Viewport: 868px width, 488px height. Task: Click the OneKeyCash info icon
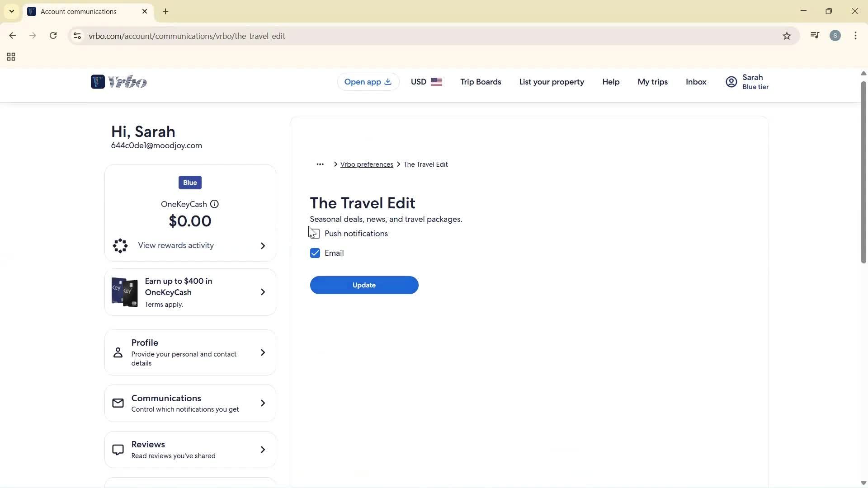tap(215, 204)
